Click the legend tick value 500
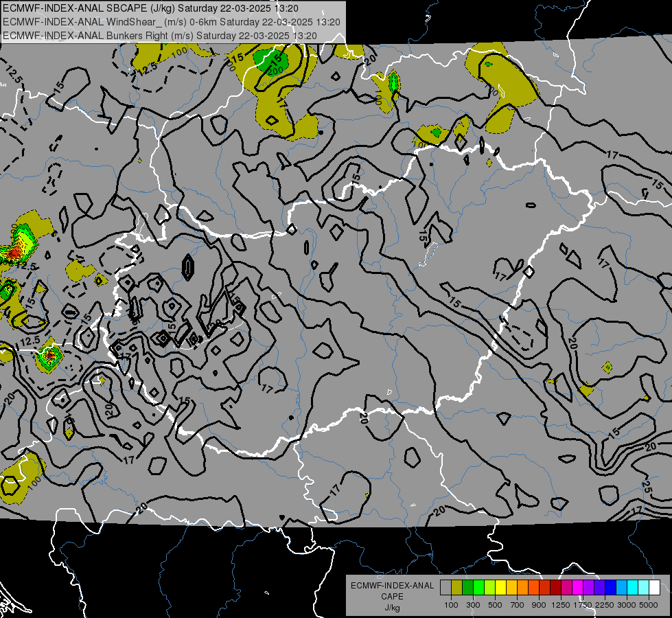 point(495,605)
